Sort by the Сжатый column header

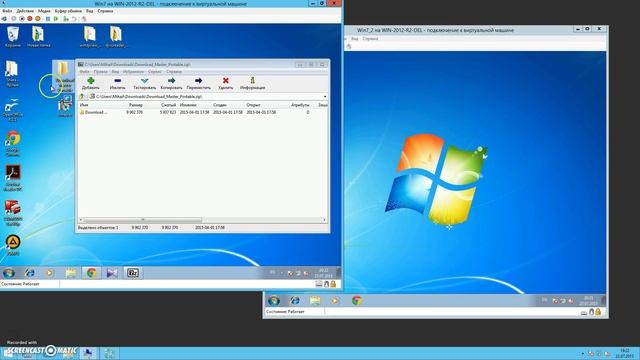pyautogui.click(x=169, y=105)
